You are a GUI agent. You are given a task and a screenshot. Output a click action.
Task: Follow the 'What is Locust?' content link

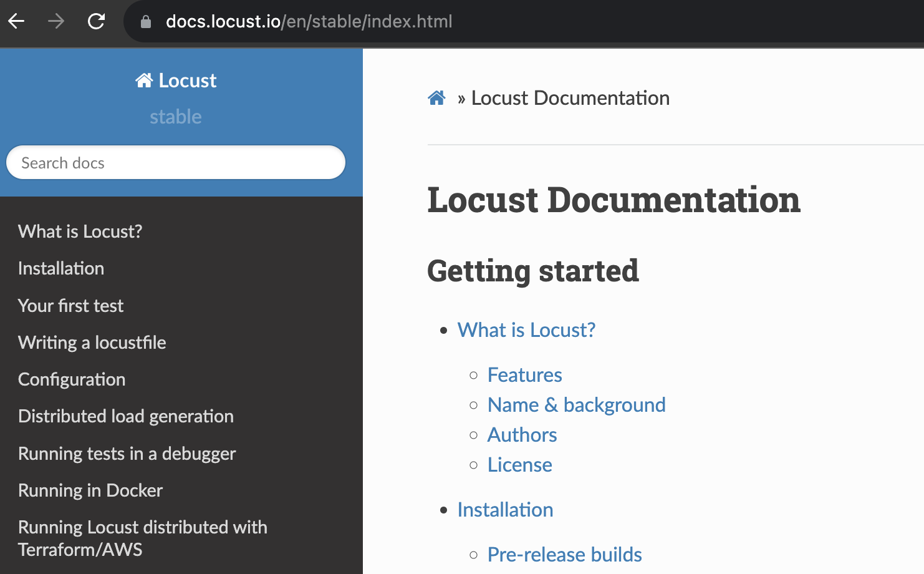tap(526, 330)
